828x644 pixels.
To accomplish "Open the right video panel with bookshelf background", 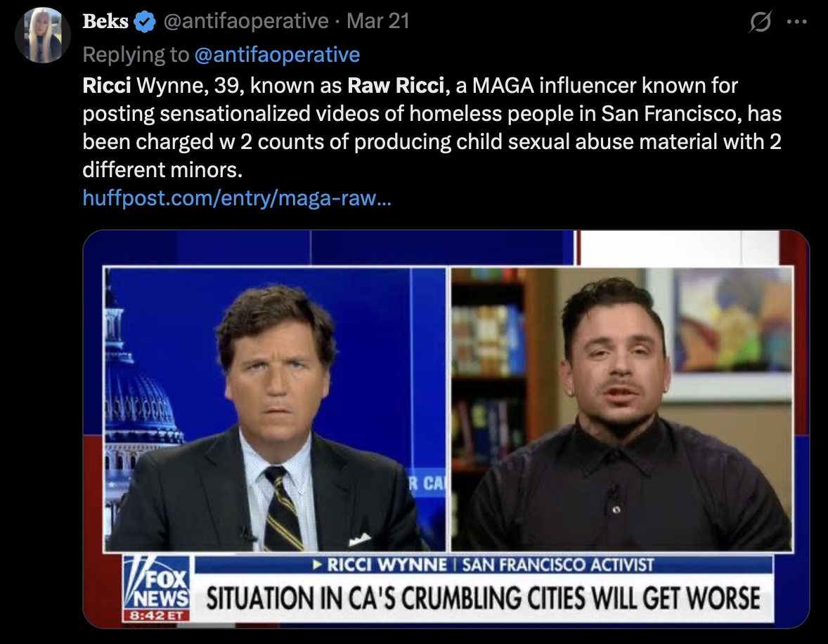I will [x=622, y=409].
